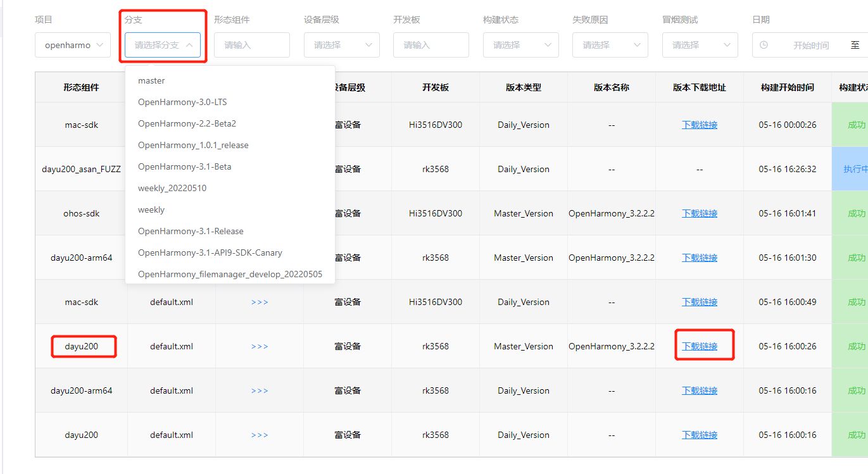Click the 开始时间 date picker field
Viewport: 868px width, 474px height.
[x=810, y=45]
